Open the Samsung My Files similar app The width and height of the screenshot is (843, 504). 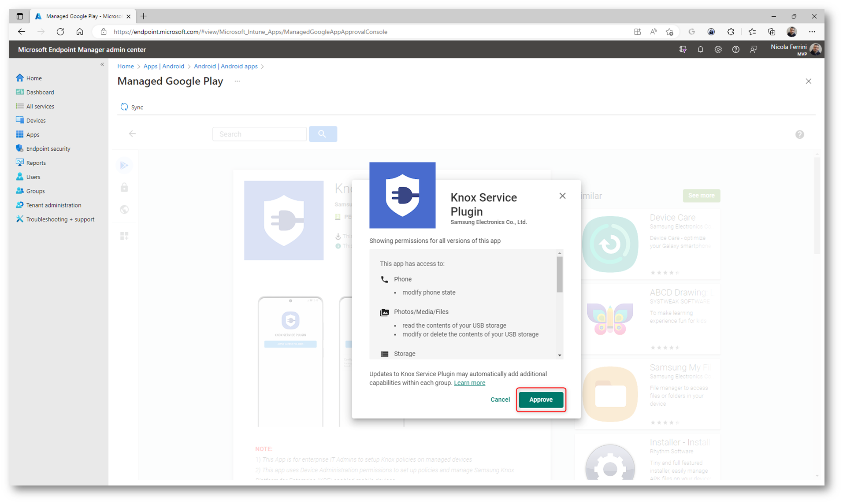[x=648, y=394]
